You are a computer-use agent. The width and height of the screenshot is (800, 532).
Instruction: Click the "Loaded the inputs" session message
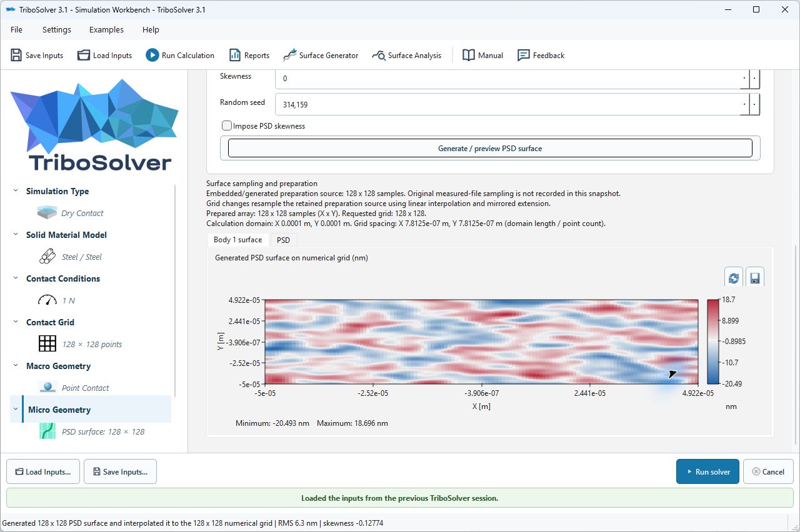[x=399, y=498]
